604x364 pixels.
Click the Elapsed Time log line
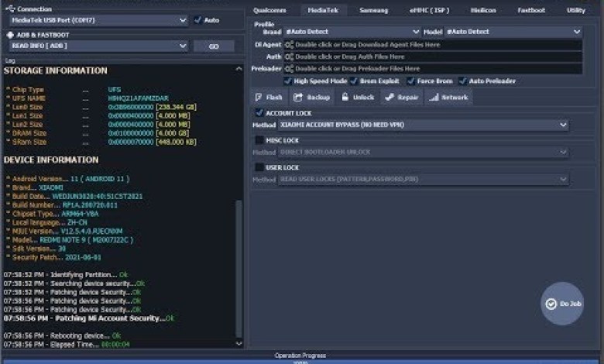coord(67,345)
